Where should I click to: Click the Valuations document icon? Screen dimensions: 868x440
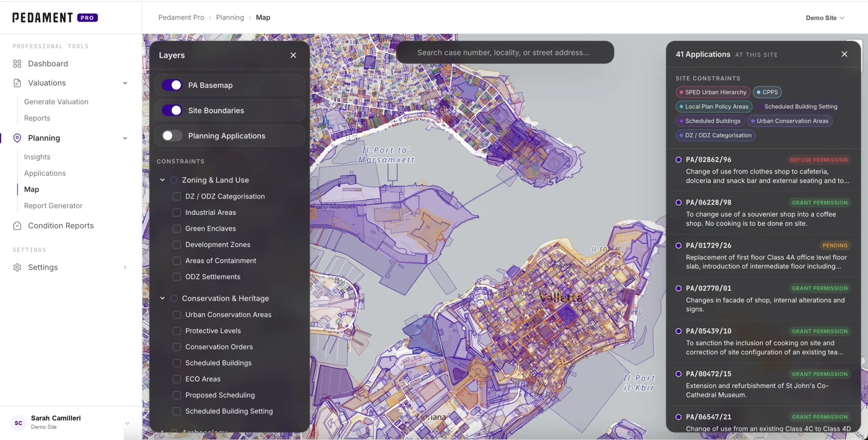[x=17, y=83]
